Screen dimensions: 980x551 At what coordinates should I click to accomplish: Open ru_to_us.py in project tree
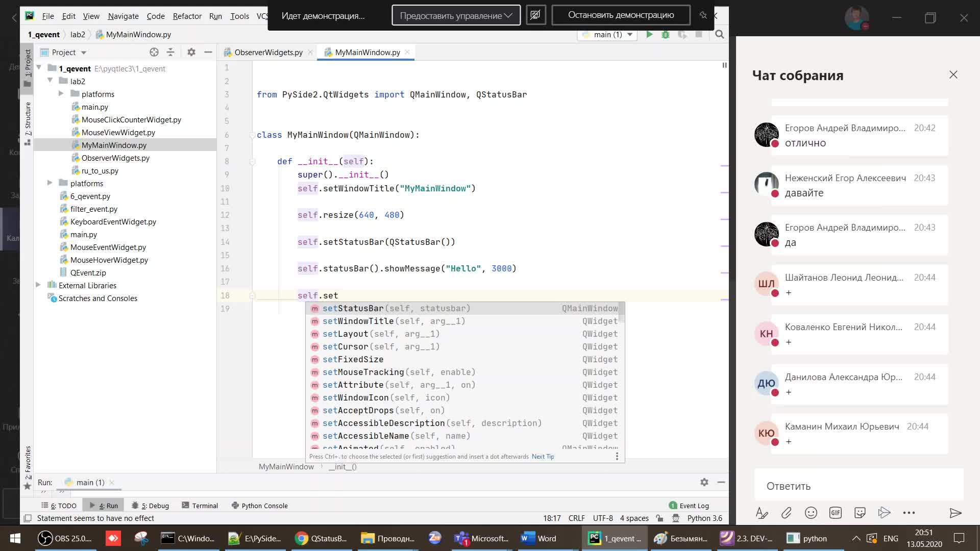click(x=100, y=170)
